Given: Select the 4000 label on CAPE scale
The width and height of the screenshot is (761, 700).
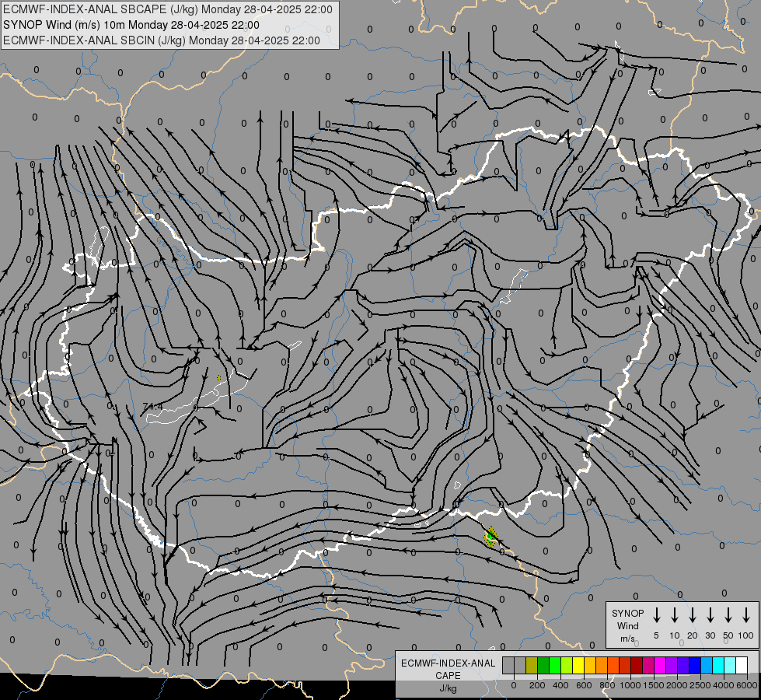Looking at the screenshot, I should (724, 685).
